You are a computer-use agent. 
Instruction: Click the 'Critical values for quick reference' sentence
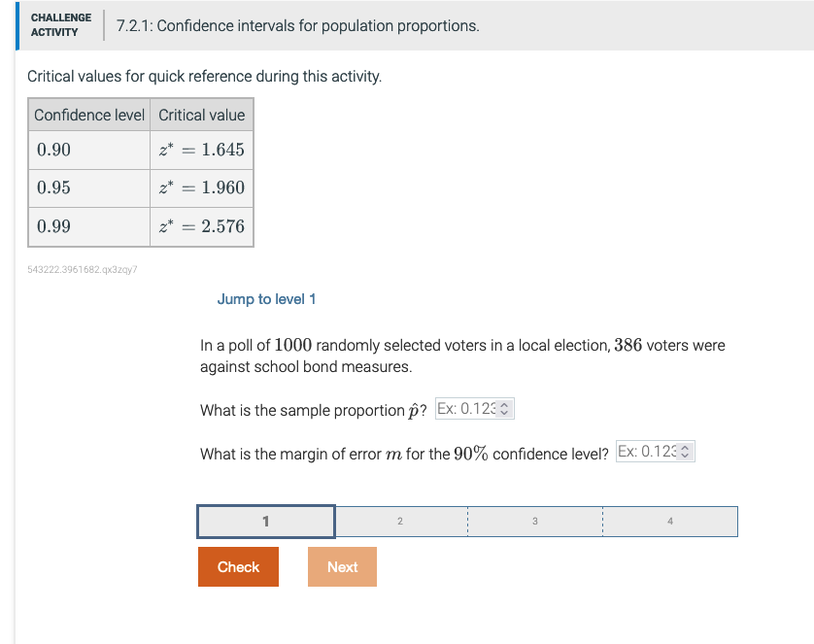(x=205, y=77)
